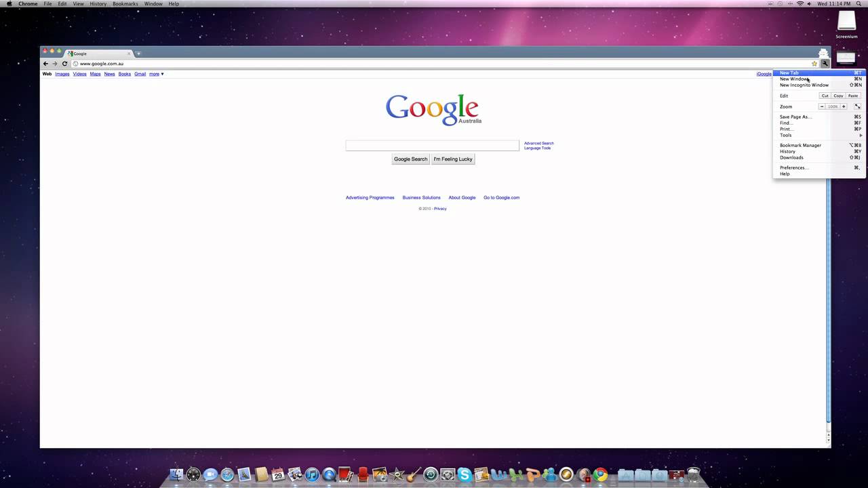The image size is (868, 488).
Task: Open a new tab with the plus button
Action: (138, 54)
